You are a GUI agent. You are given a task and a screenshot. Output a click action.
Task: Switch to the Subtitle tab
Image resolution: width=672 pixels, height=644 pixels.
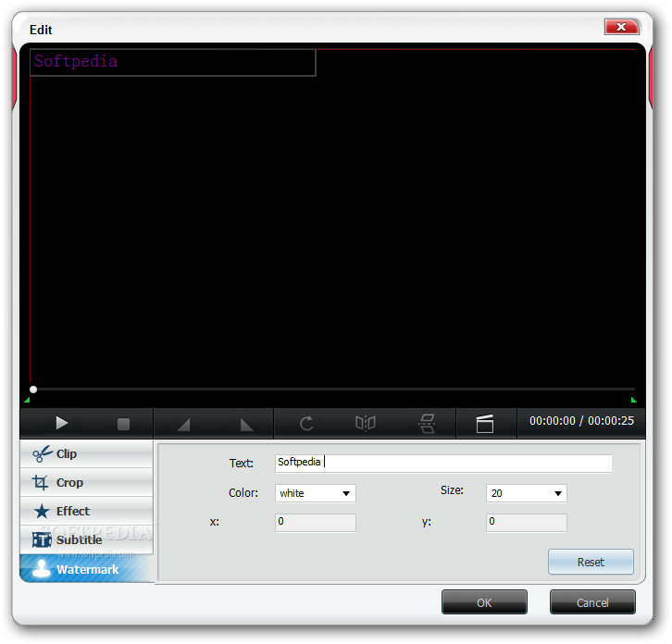(x=87, y=539)
